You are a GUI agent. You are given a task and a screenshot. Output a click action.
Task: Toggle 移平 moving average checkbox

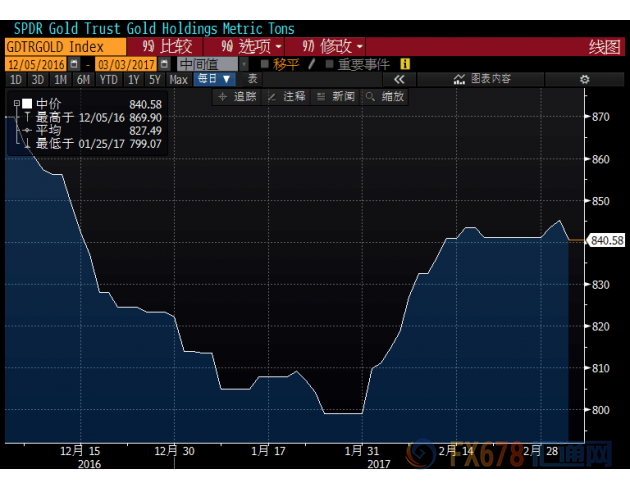pyautogui.click(x=264, y=64)
